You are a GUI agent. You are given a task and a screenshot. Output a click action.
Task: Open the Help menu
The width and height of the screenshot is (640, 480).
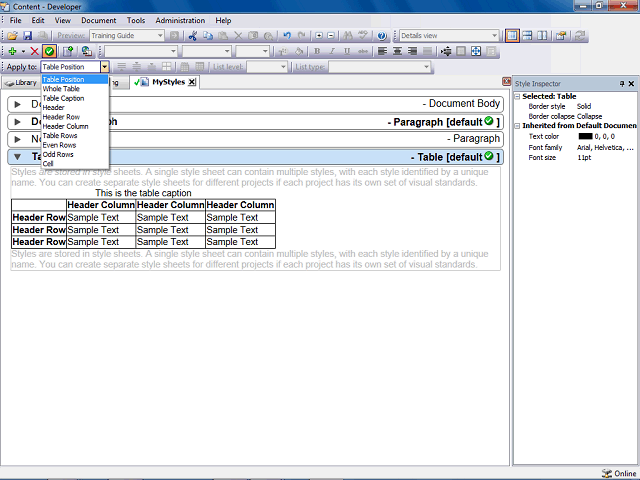pos(223,20)
